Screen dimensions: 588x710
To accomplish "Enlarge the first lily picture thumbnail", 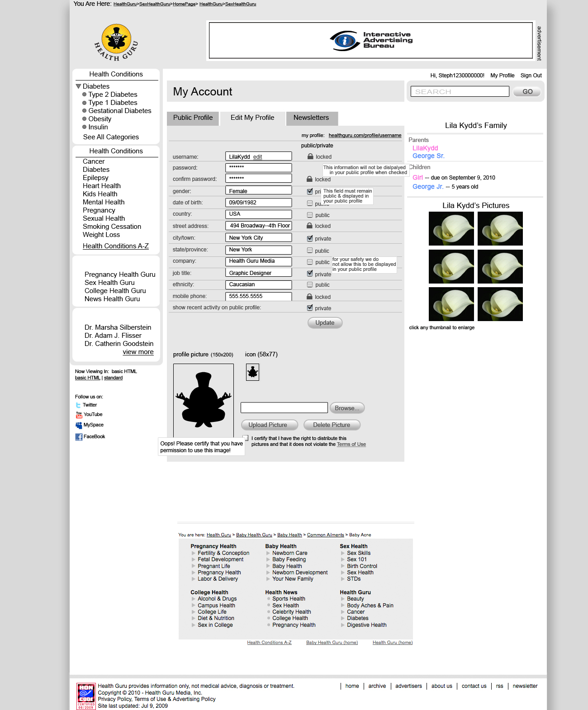I will 451,229.
